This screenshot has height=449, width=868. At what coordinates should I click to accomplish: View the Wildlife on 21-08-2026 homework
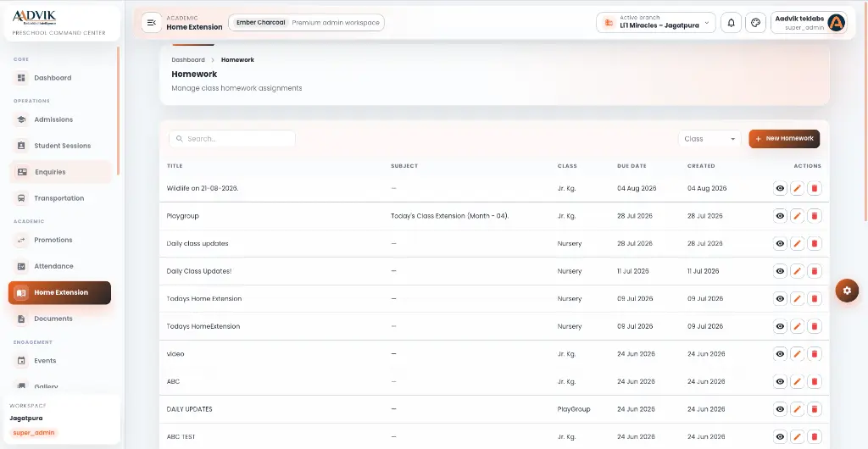coord(780,189)
